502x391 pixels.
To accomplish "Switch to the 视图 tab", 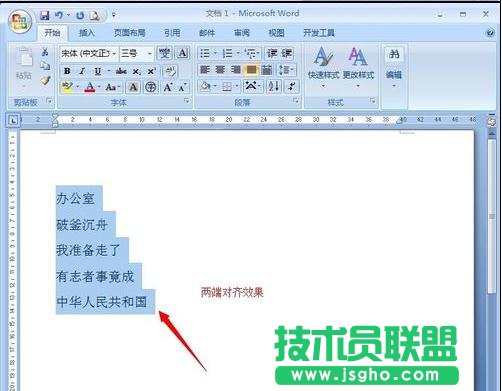I will (x=276, y=33).
